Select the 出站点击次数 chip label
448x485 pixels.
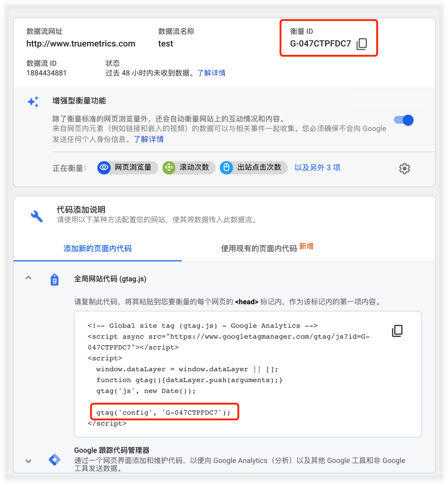point(259,167)
